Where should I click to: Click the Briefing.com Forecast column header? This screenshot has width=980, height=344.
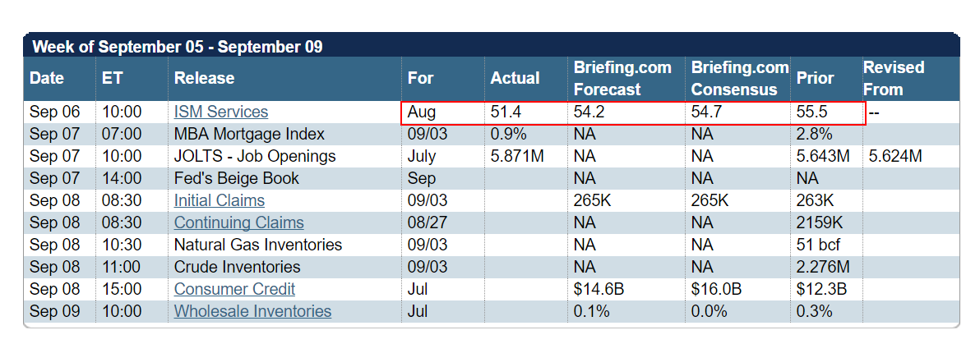point(622,79)
